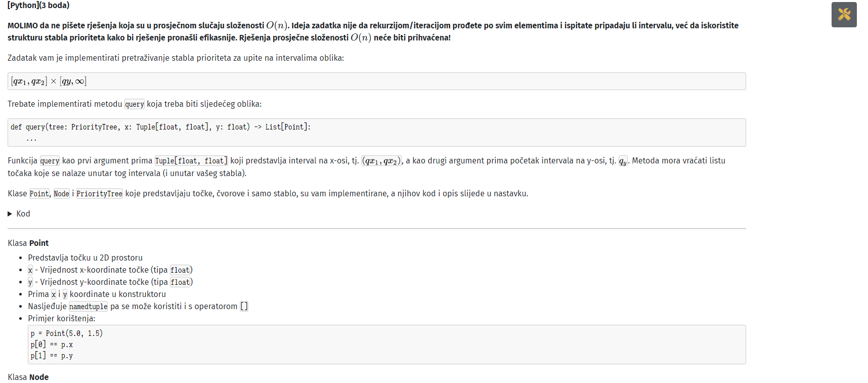The height and width of the screenshot is (383, 868).
Task: Click the inline Point code before Node
Action: point(39,194)
